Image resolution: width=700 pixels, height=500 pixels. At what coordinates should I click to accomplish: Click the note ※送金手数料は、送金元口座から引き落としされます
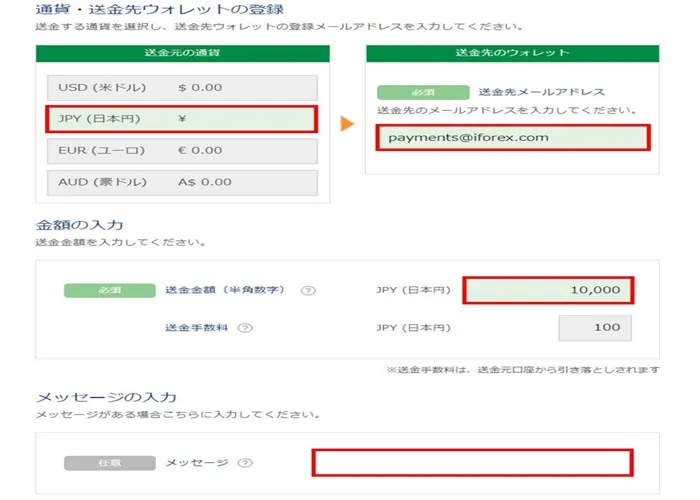(x=523, y=370)
